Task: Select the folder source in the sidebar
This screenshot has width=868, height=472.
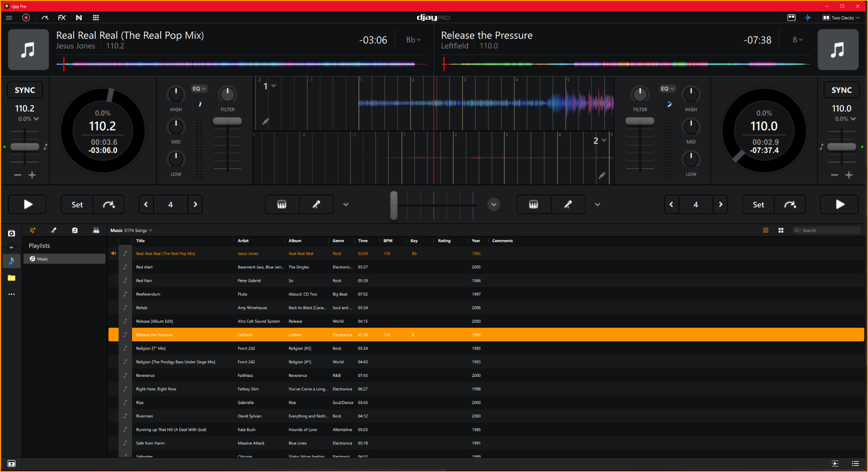Action: click(12, 278)
